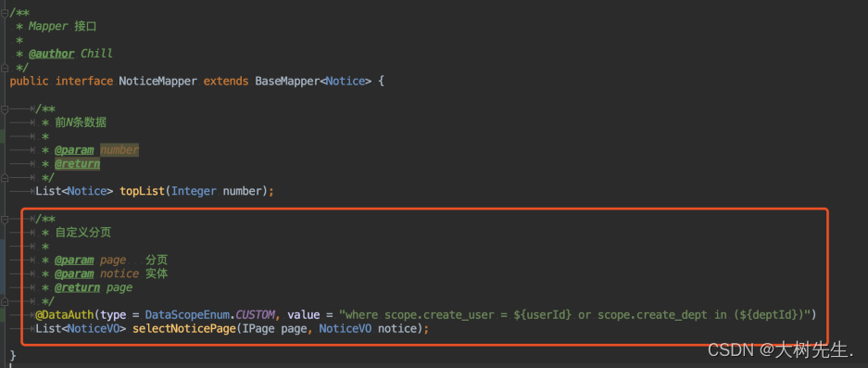The height and width of the screenshot is (368, 868).
Task: Click the CUSTOM enum constant
Action: tap(255, 315)
